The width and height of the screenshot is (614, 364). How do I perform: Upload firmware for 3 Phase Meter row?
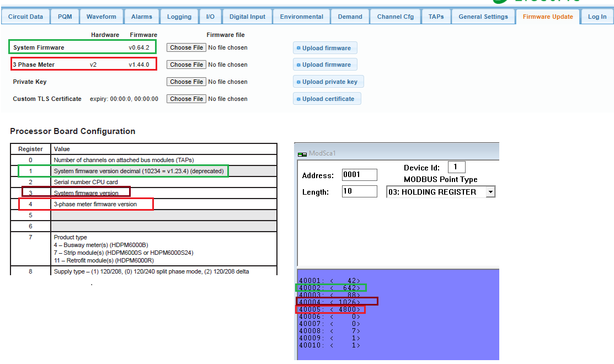click(x=325, y=65)
